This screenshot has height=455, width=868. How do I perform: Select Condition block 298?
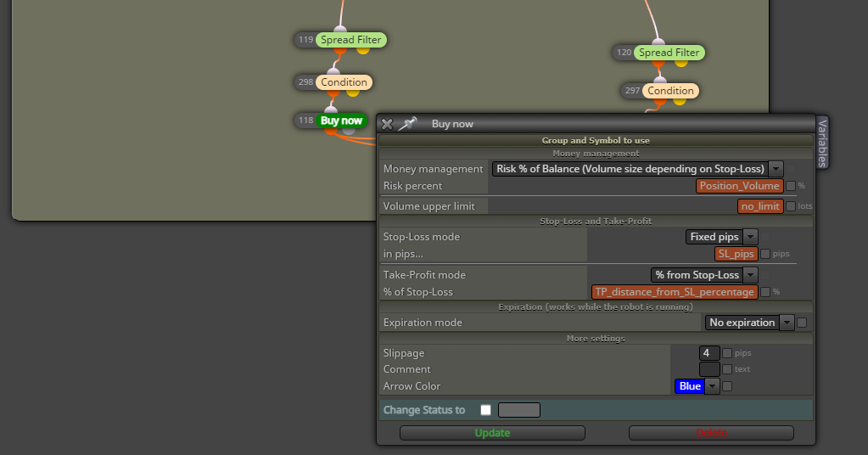click(x=344, y=82)
